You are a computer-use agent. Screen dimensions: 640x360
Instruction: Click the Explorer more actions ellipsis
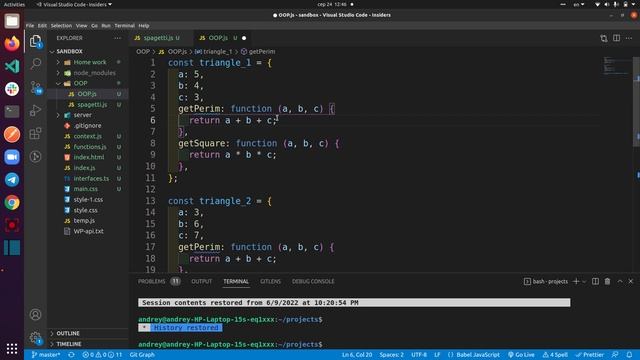(x=118, y=38)
